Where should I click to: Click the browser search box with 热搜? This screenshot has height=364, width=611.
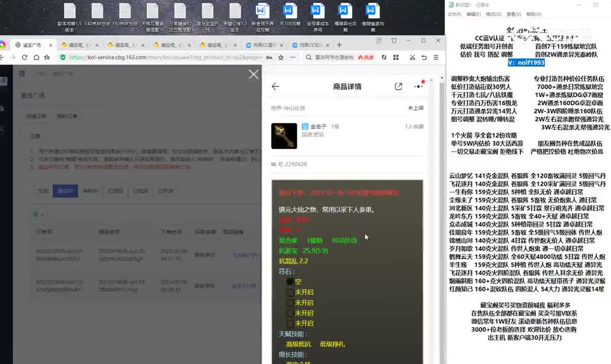tap(339, 58)
